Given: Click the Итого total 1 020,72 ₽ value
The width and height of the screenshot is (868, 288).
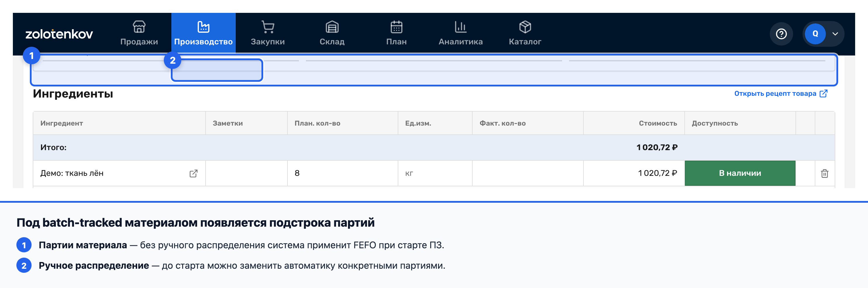Looking at the screenshot, I should tap(657, 148).
